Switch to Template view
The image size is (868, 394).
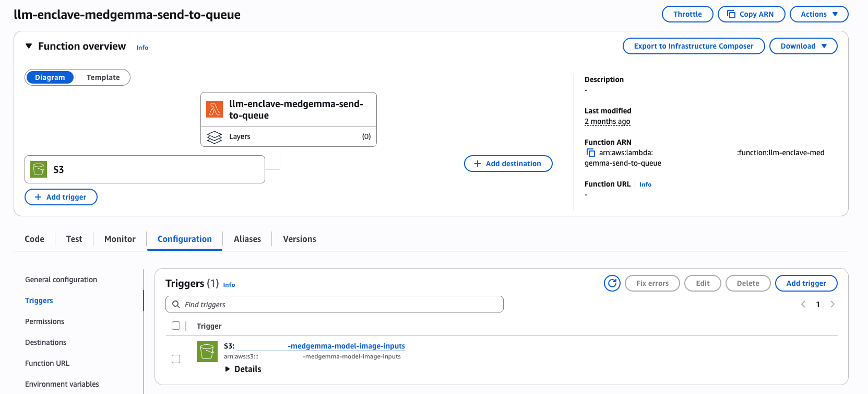[103, 77]
